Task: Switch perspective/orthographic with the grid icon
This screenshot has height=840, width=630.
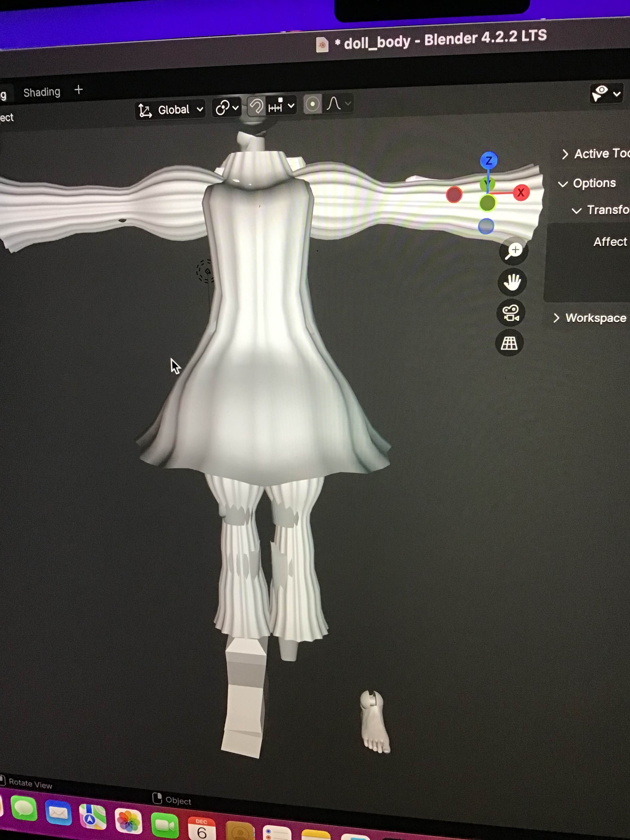Action: [x=509, y=343]
